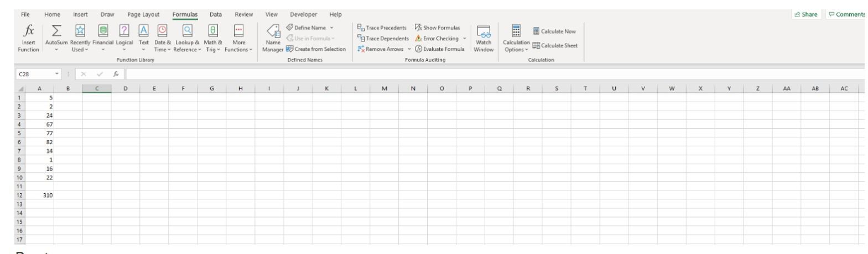Open the Name Manager icon

(273, 31)
